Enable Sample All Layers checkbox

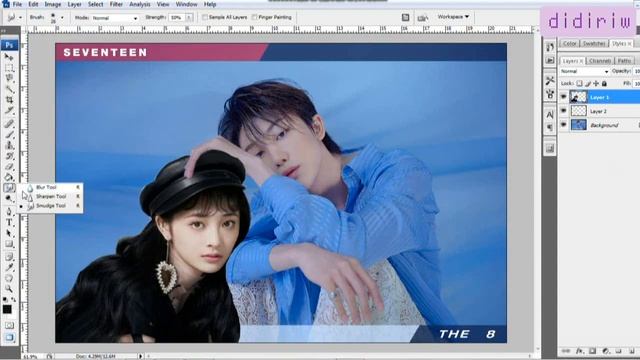click(205, 17)
